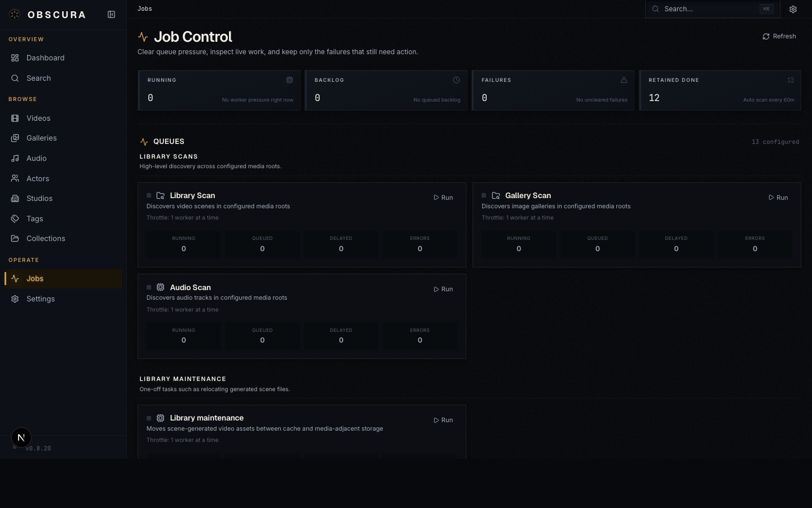
Task: Click the Jobs breadcrumb
Action: (145, 8)
